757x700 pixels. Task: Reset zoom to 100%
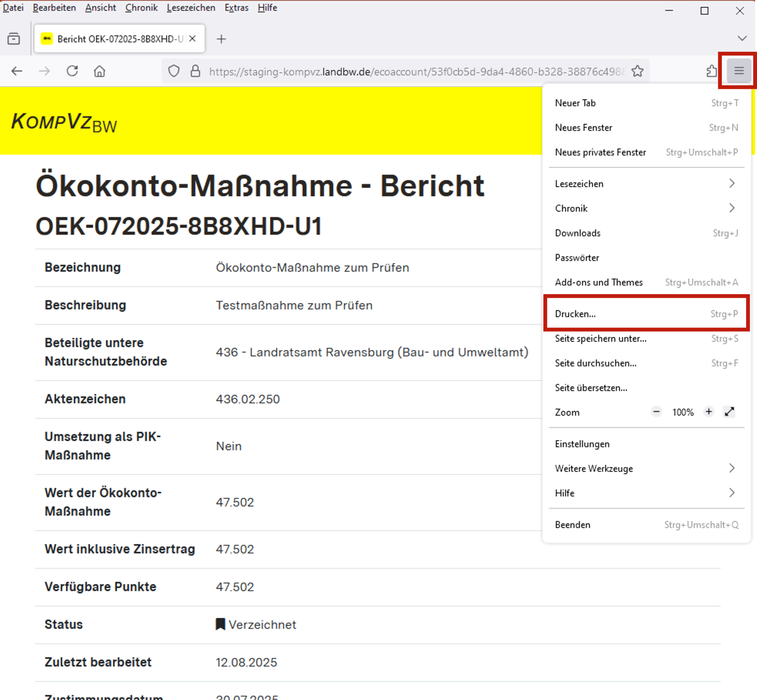pos(683,412)
